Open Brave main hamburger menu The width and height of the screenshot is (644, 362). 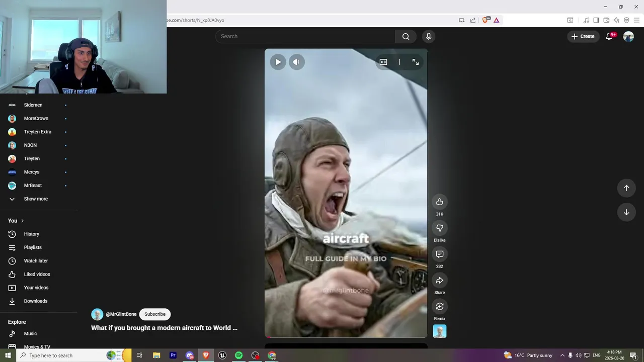point(636,20)
